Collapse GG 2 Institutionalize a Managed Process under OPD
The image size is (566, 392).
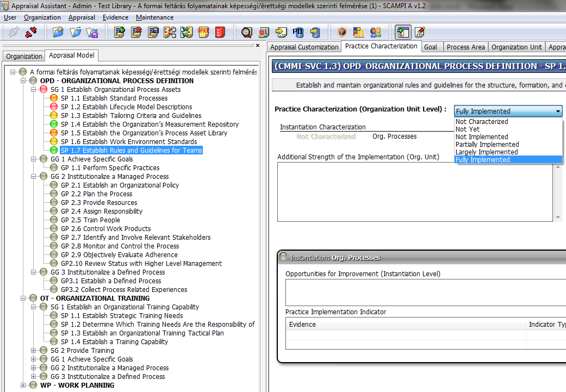[34, 177]
